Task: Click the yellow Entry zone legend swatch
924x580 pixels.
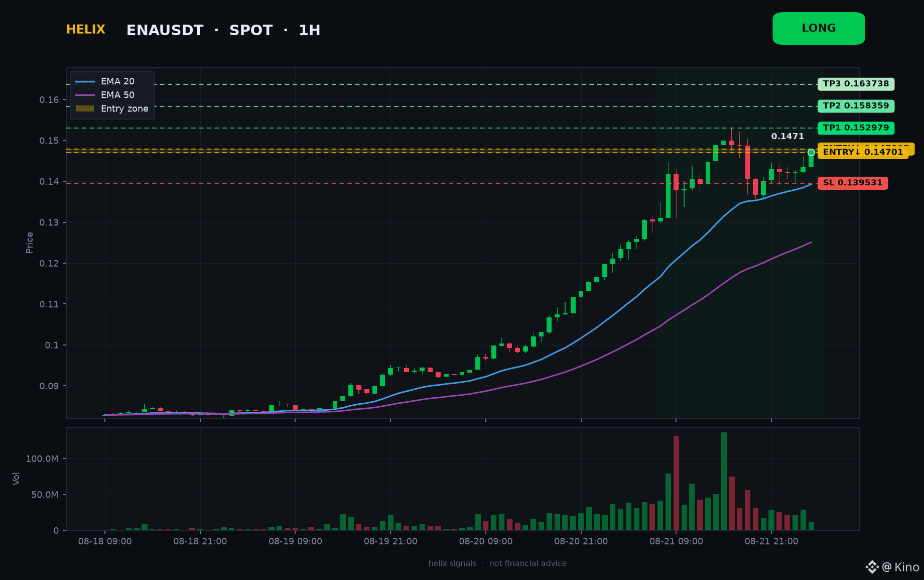Action: click(85, 108)
